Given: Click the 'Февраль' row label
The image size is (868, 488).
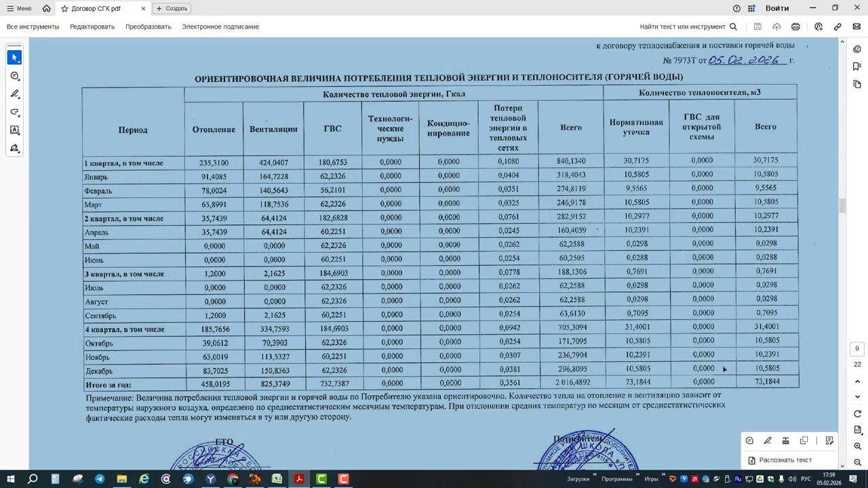Looking at the screenshot, I should [x=98, y=191].
